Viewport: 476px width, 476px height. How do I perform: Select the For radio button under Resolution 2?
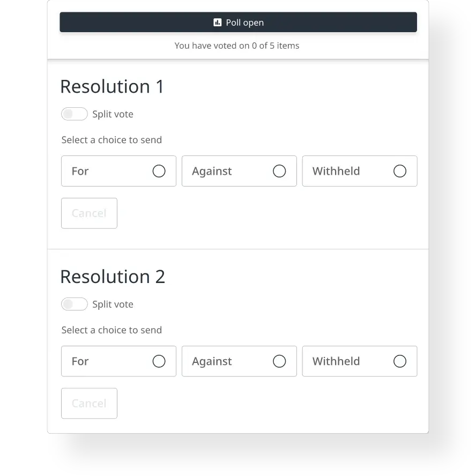click(x=159, y=361)
